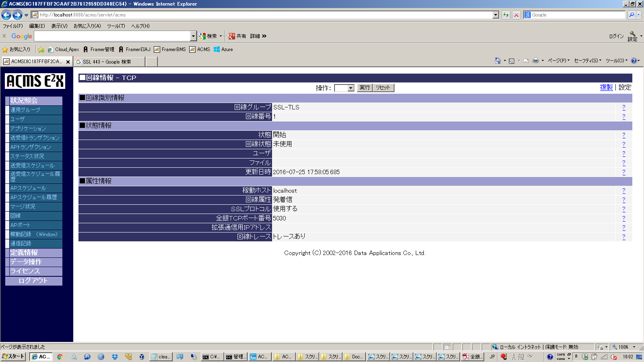644x362 pixels.
Task: Click the 複製 duplicate link
Action: (606, 87)
